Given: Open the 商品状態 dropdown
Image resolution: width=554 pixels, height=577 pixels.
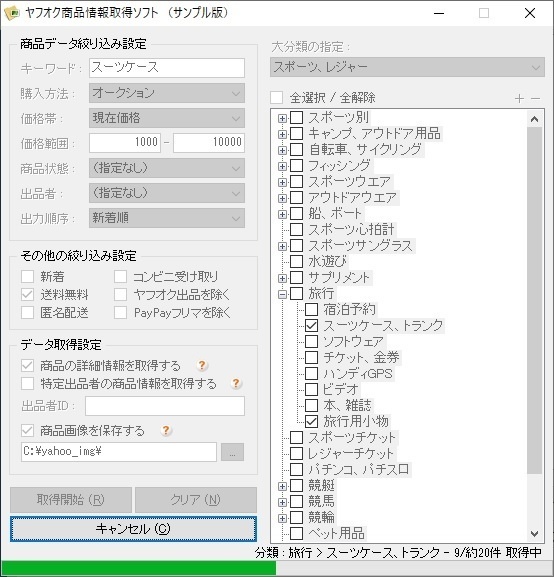Looking at the screenshot, I should coord(167,168).
